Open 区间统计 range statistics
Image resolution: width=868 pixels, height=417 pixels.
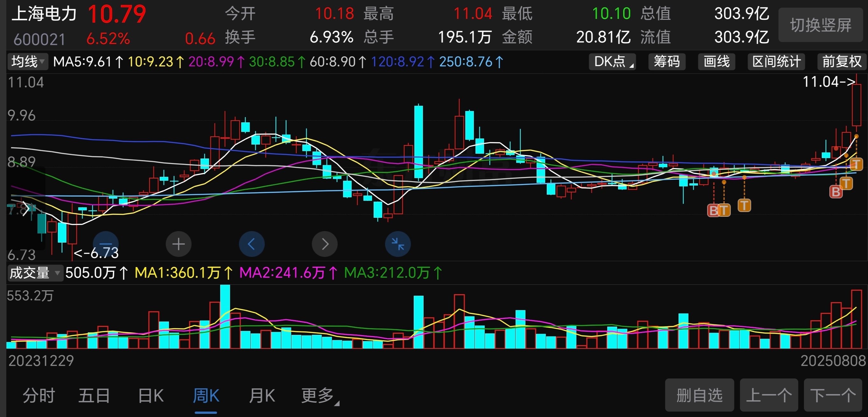(776, 61)
